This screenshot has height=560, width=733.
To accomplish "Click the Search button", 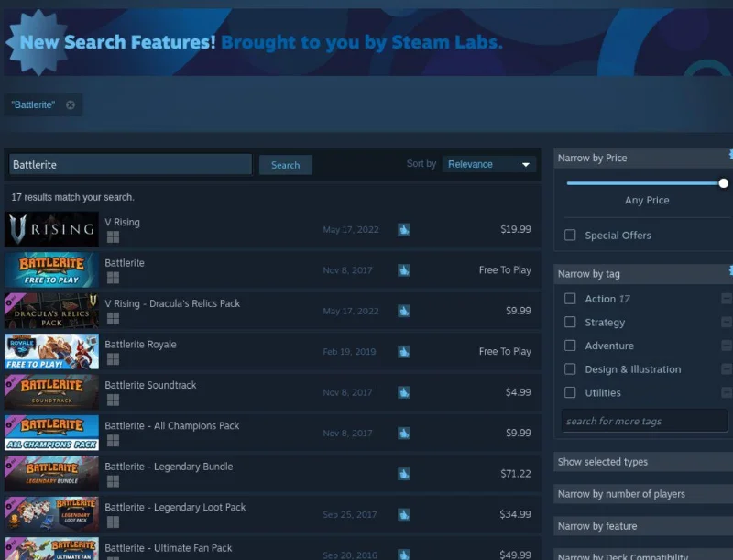I will pyautogui.click(x=286, y=165).
